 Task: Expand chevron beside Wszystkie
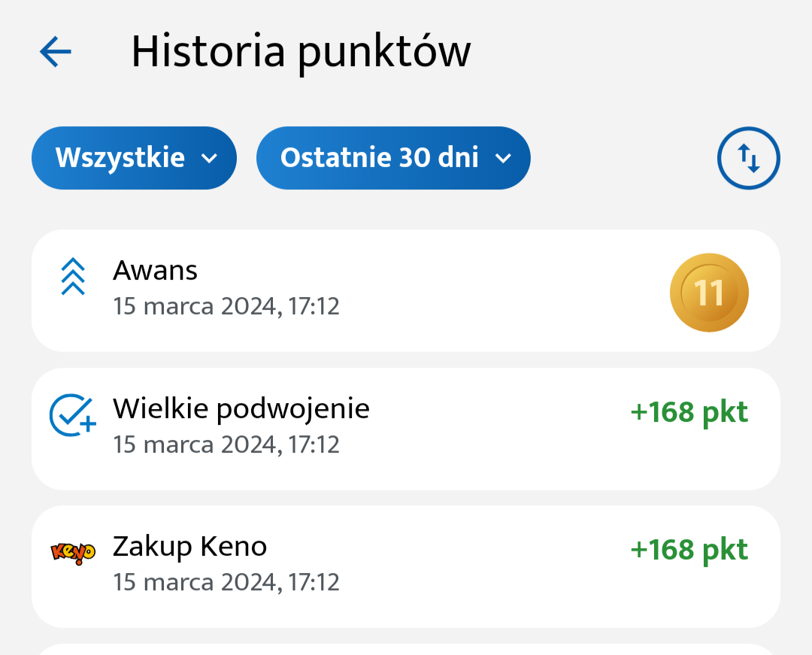(x=209, y=159)
